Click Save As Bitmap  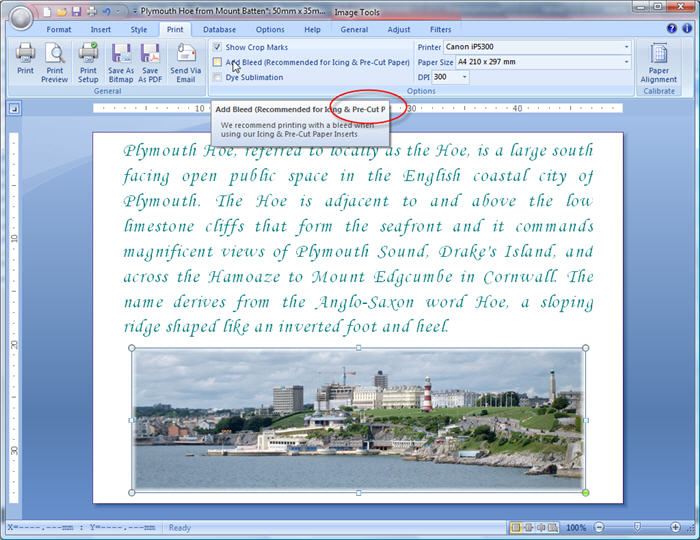[x=121, y=60]
